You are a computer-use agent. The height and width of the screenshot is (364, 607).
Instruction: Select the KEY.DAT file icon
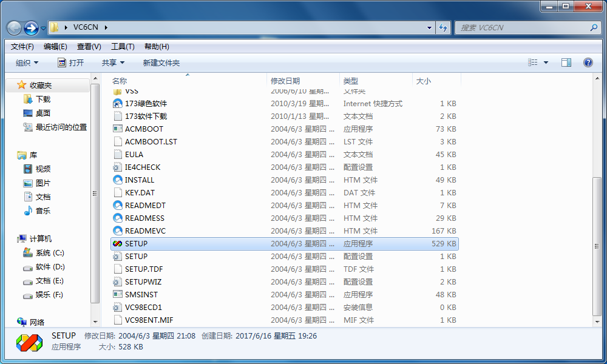click(x=117, y=193)
